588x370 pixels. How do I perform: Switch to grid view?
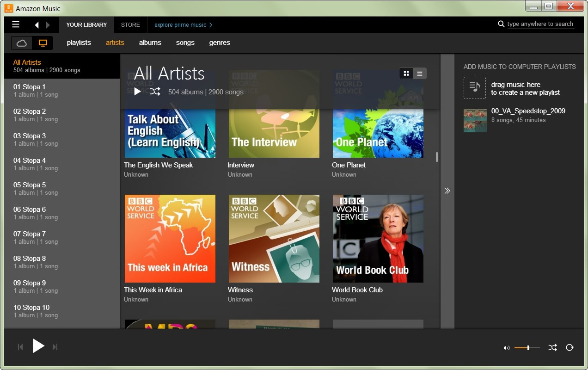coord(406,73)
